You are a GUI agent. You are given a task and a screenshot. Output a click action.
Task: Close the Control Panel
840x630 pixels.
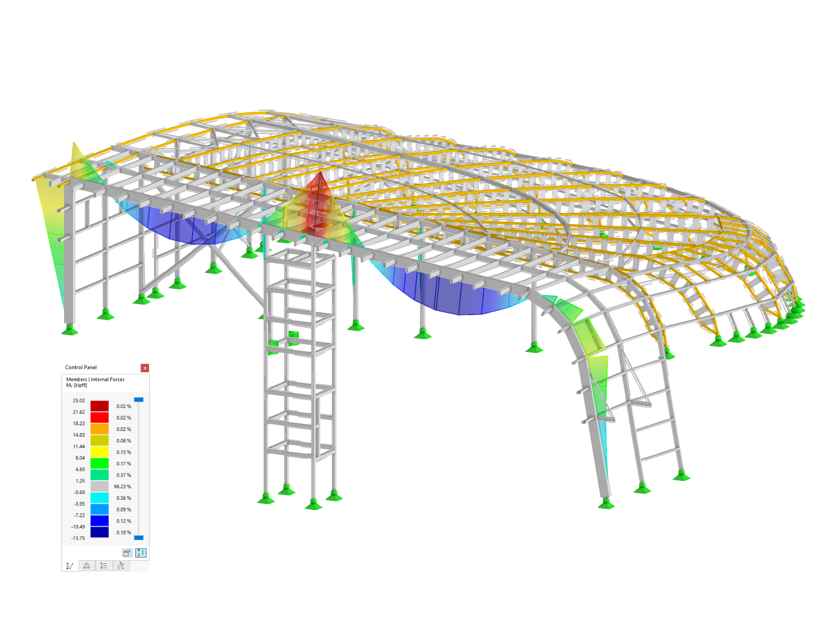[x=145, y=367]
